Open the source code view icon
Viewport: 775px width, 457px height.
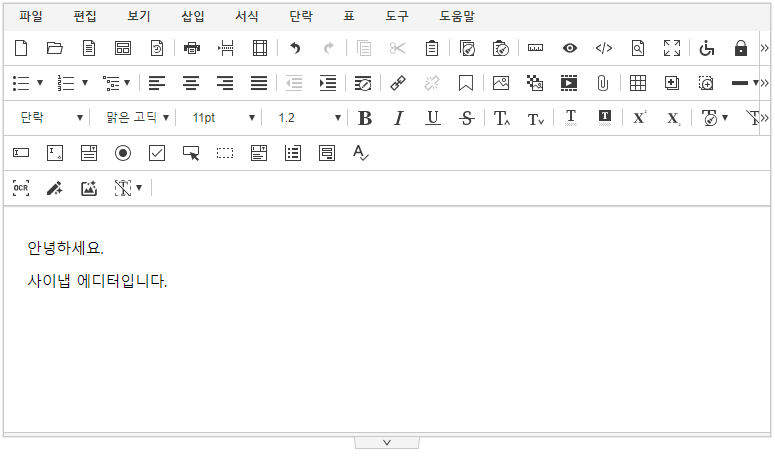click(x=604, y=48)
